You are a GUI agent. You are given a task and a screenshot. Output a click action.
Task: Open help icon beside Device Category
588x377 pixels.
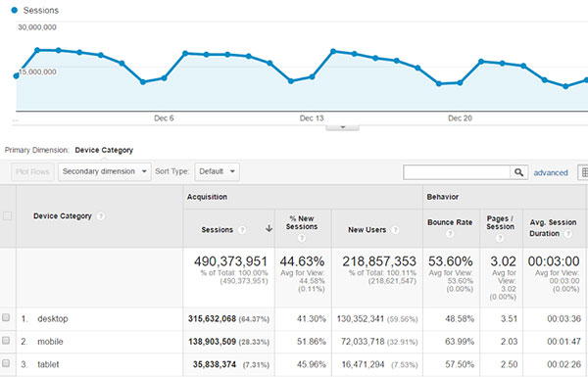[x=101, y=216]
